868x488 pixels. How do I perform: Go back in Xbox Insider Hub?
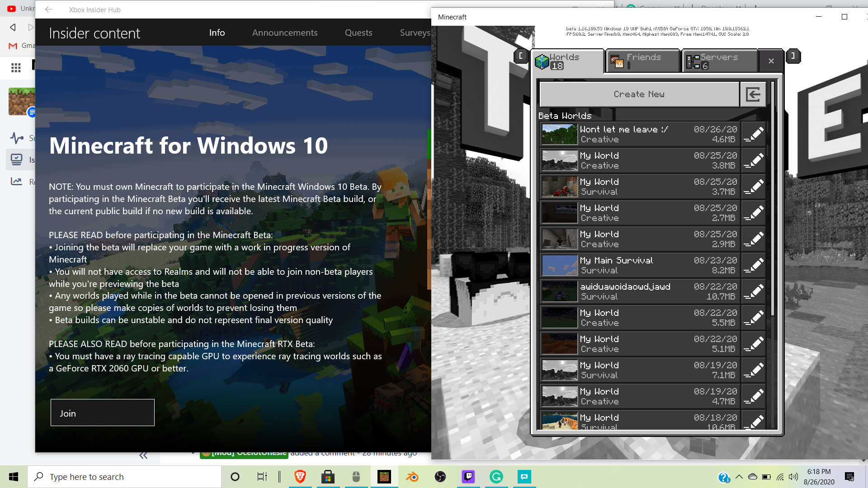coord(48,9)
